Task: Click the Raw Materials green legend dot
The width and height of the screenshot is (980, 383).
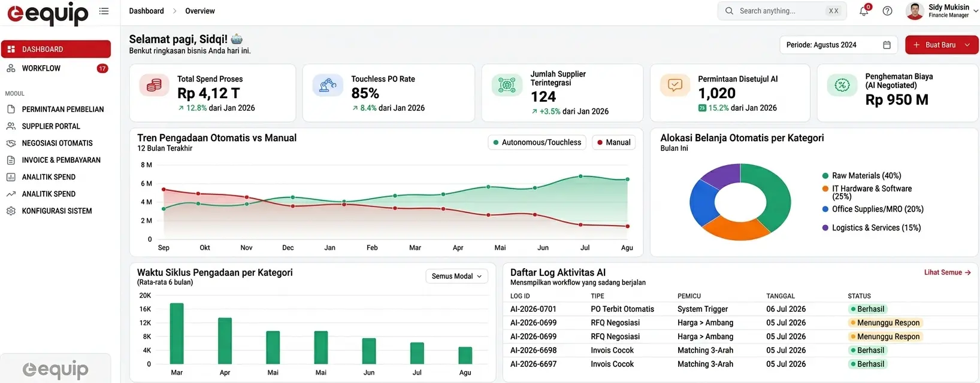Action: (825, 176)
